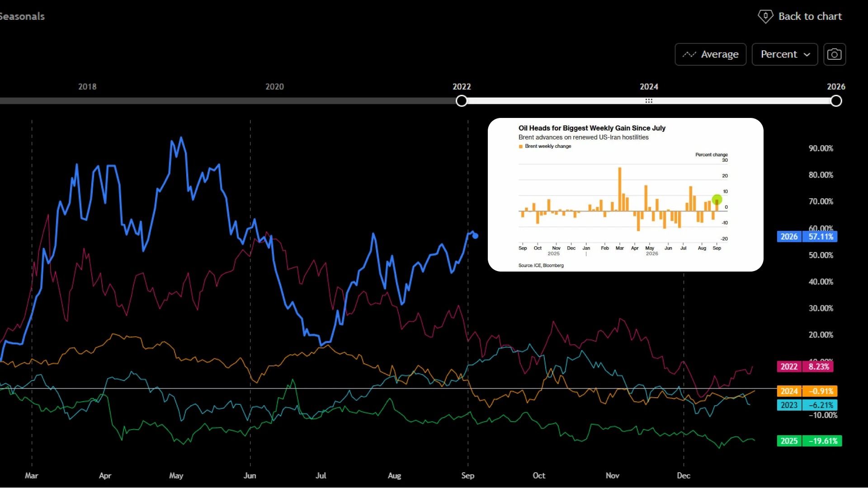Click the 2026 year label at timeline end
Image resolution: width=868 pixels, height=488 pixels.
tap(836, 87)
